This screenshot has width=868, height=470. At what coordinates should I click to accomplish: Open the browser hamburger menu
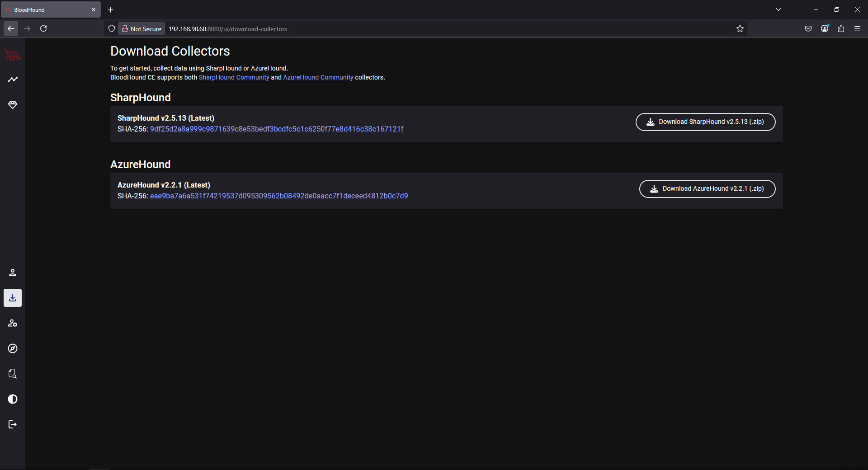point(857,28)
